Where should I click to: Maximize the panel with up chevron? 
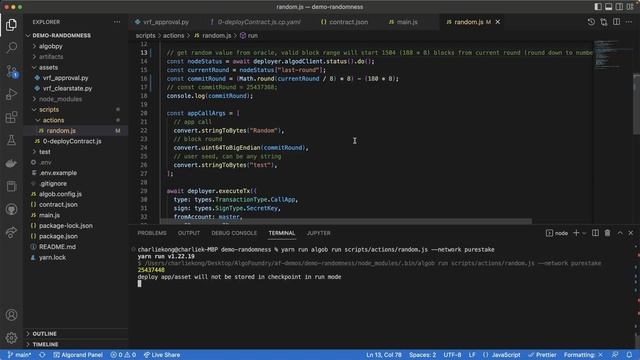tap(620, 233)
